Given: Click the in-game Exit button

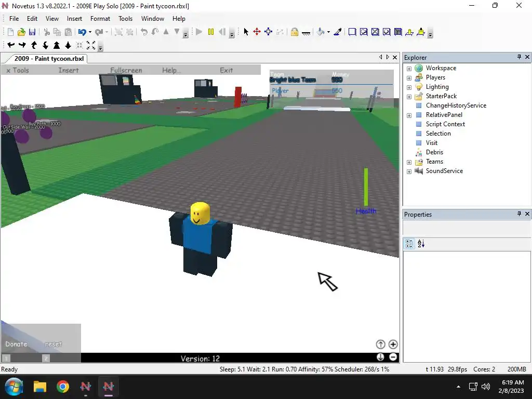Looking at the screenshot, I should (226, 70).
